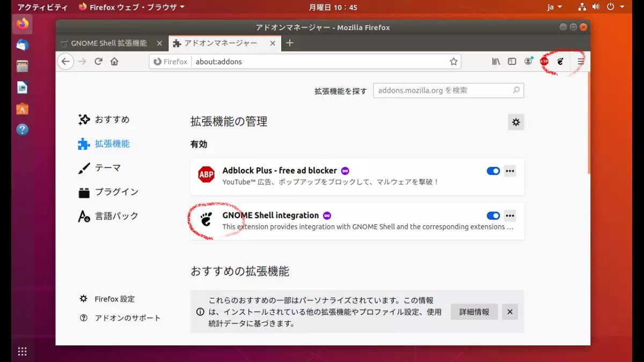Go to Firefox home page icon
Screen dimensions: 644x362
[x=114, y=62]
